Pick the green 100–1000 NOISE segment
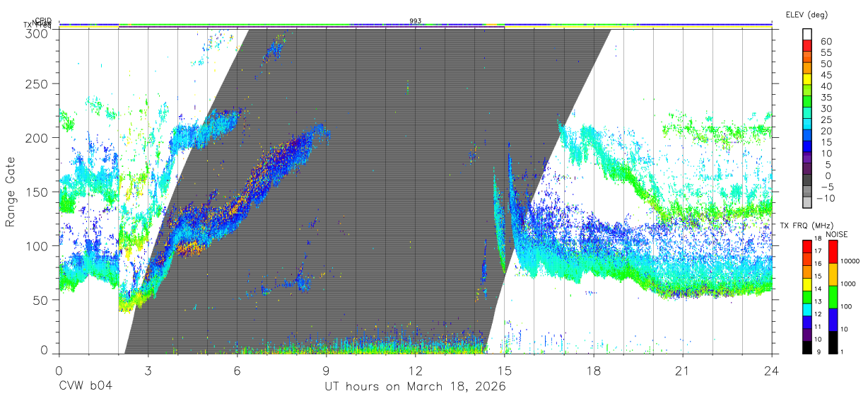868x401 pixels. (832, 297)
